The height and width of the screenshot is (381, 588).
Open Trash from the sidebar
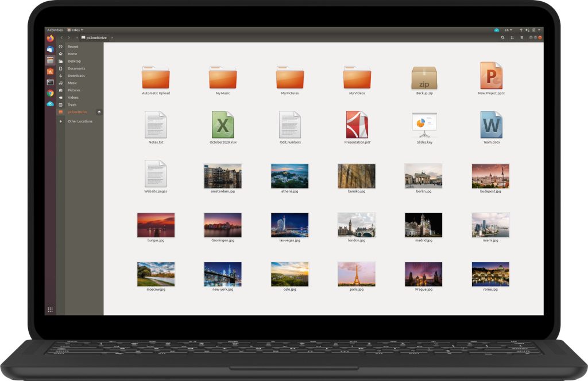[x=73, y=105]
